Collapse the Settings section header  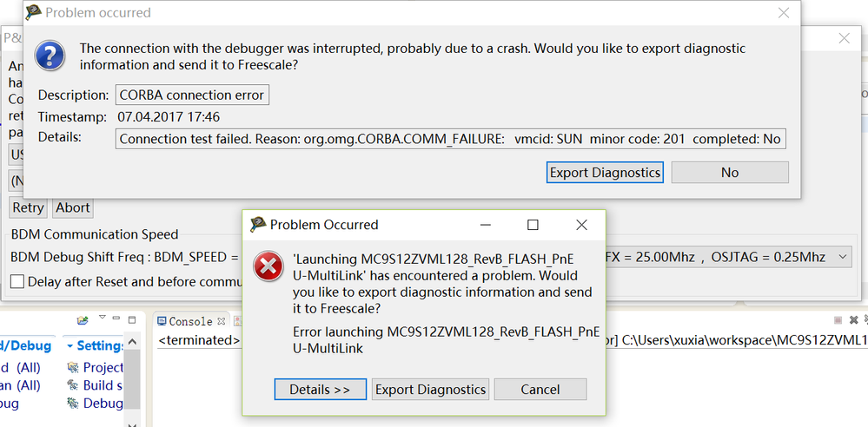[x=70, y=345]
